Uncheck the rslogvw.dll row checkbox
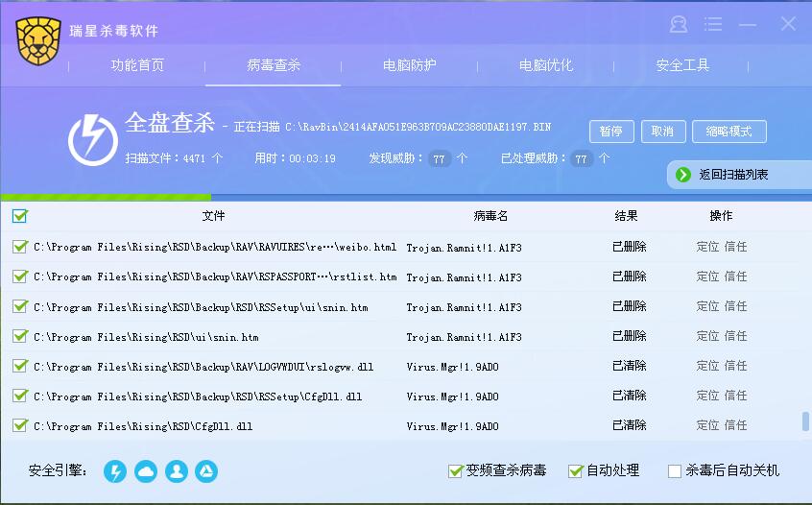Viewport: 812px width, 505px height. point(20,366)
